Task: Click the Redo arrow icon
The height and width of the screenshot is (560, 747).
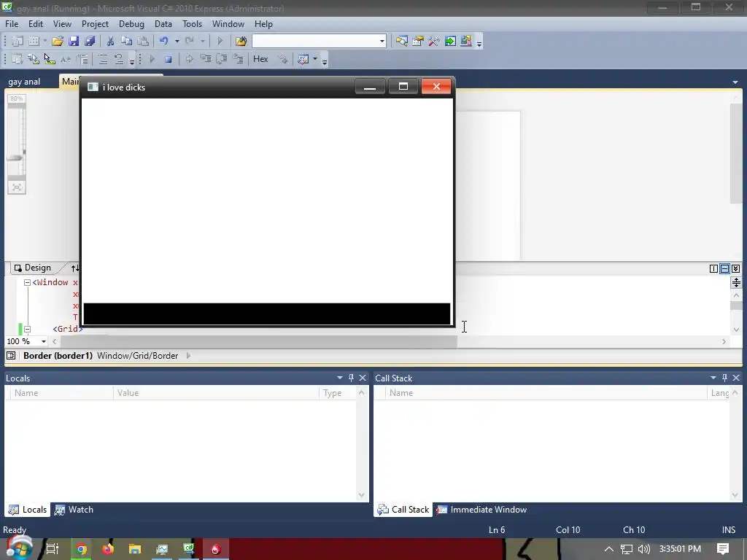Action: click(190, 42)
